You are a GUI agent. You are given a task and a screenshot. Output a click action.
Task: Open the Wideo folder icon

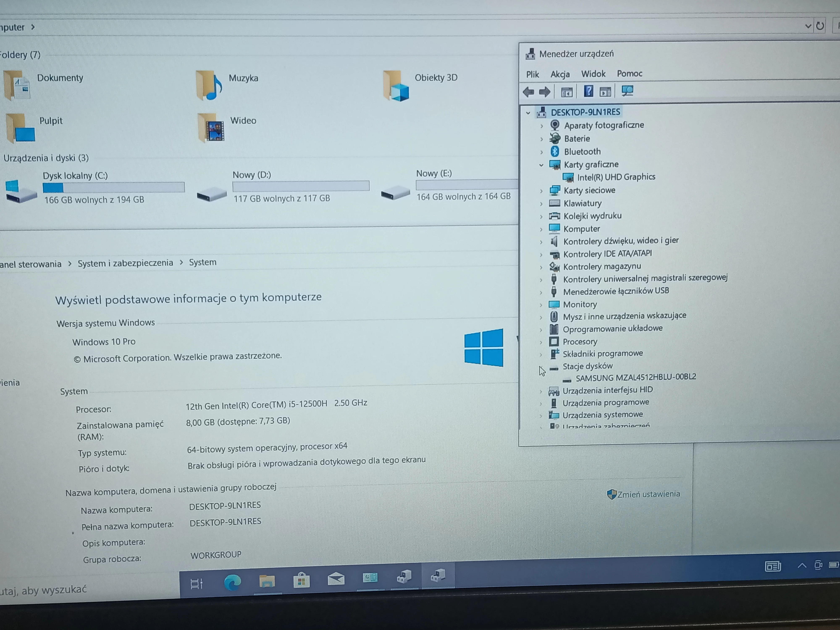(211, 128)
